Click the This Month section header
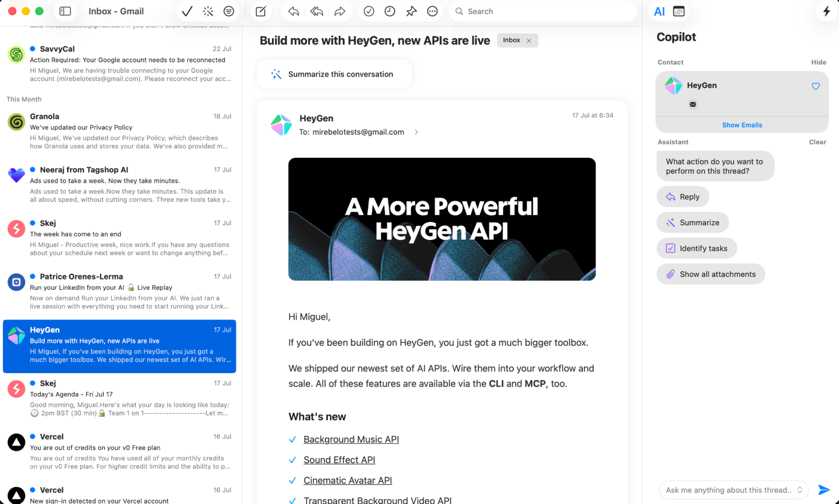Screen dimensions: 839x504 (24, 99)
